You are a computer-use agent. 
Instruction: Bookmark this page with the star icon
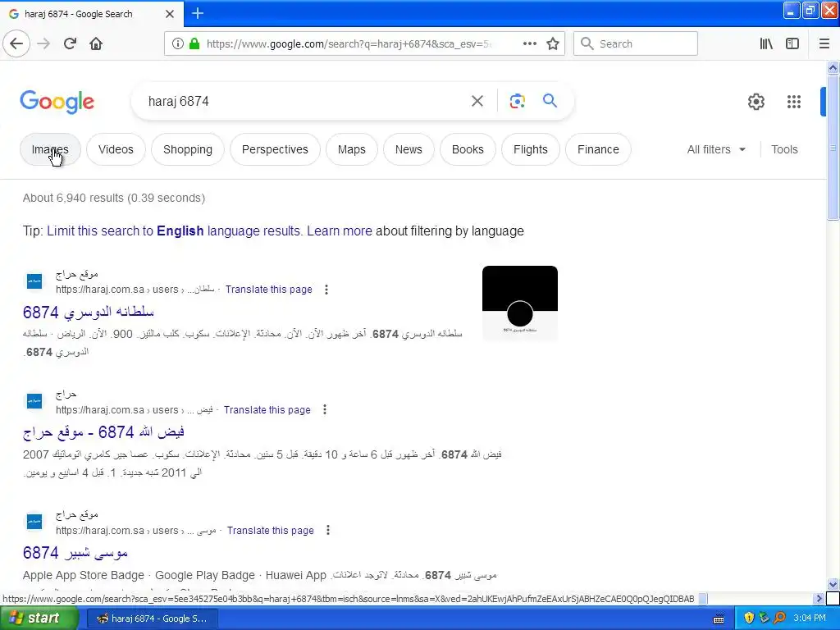tap(553, 43)
